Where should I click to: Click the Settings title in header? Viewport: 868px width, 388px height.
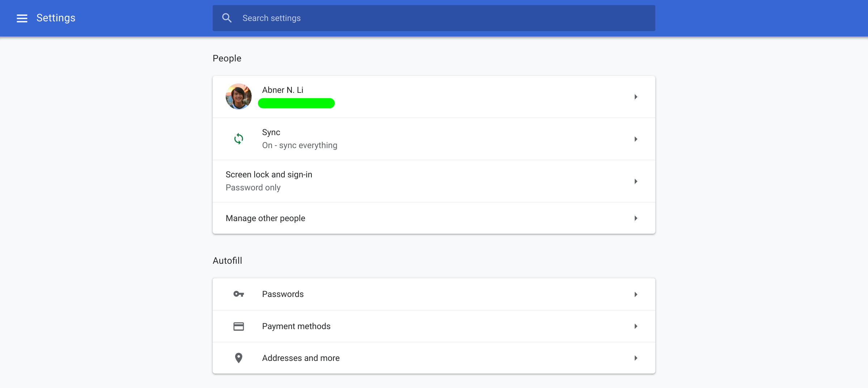56,18
